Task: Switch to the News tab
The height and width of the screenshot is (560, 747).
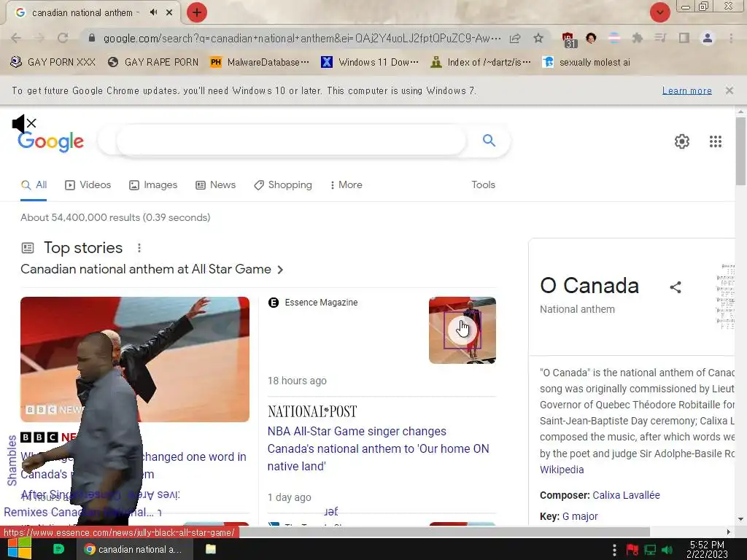Action: tap(216, 184)
